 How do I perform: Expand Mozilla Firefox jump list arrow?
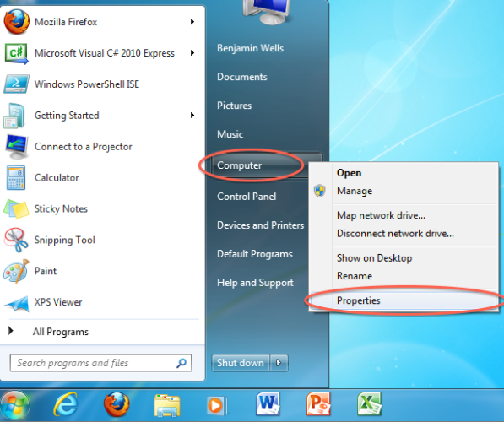(x=192, y=22)
